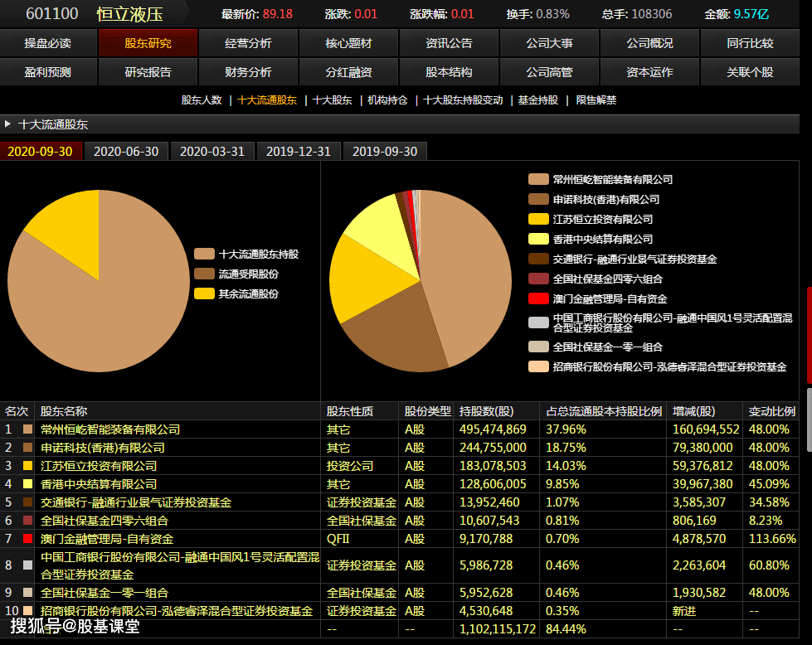Open 股本结构 section
Image resolution: width=812 pixels, height=645 pixels.
(449, 72)
